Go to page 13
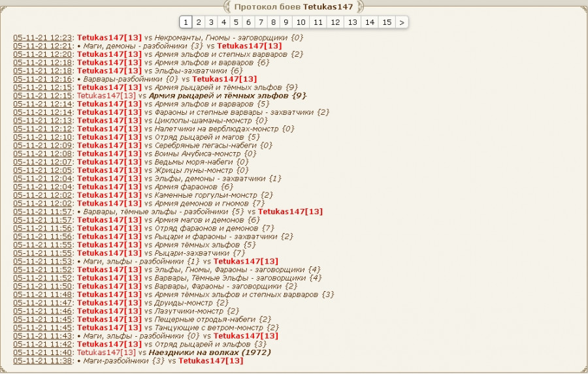This screenshot has width=588, height=374. click(x=353, y=22)
